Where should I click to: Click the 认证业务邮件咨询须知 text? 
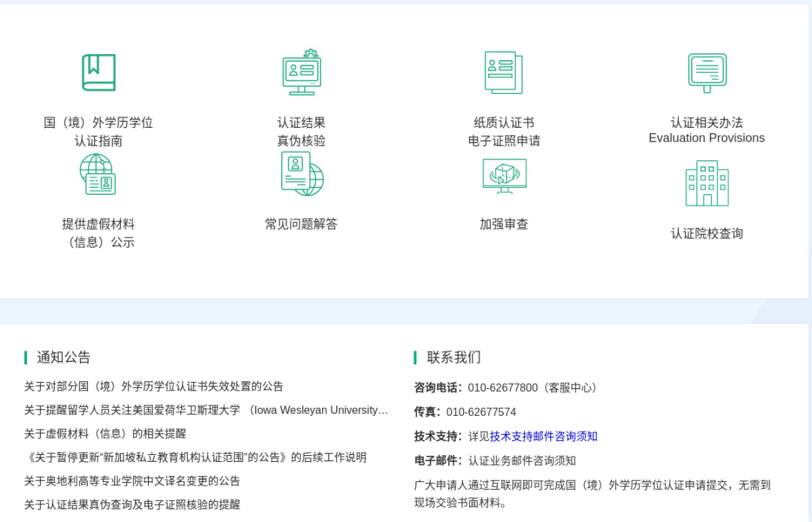522,460
